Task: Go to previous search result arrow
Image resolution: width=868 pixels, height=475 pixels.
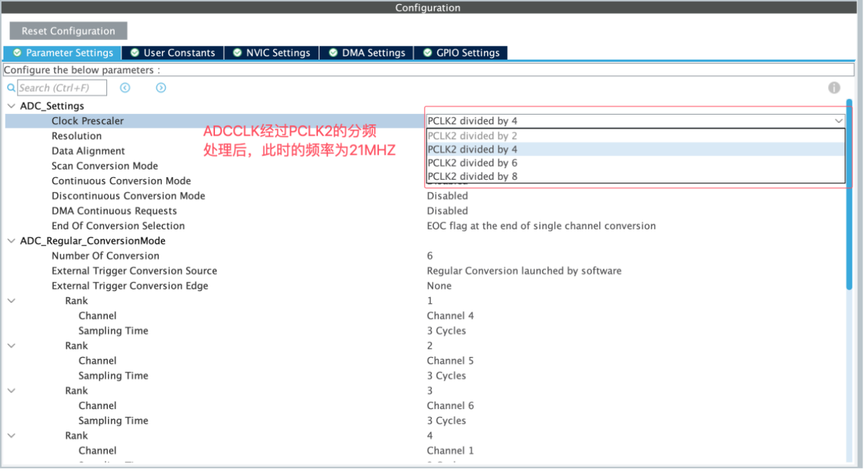Action: pos(125,88)
